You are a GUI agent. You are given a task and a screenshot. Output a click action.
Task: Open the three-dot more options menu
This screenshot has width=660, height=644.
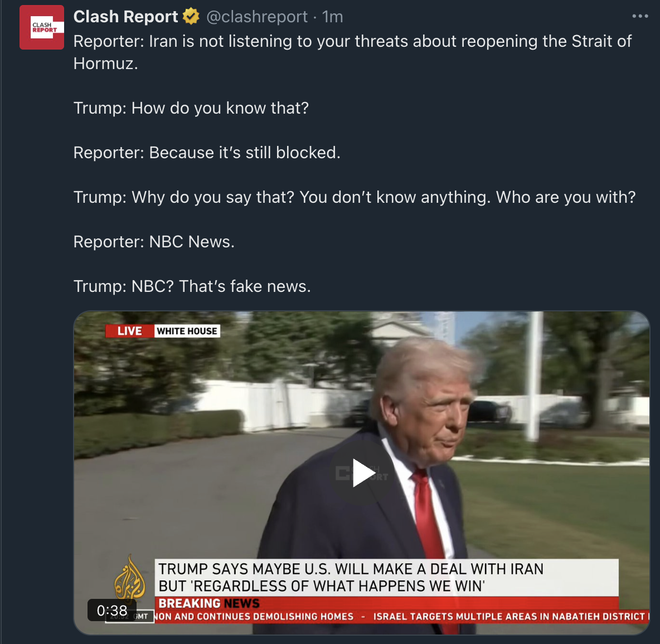tap(640, 16)
